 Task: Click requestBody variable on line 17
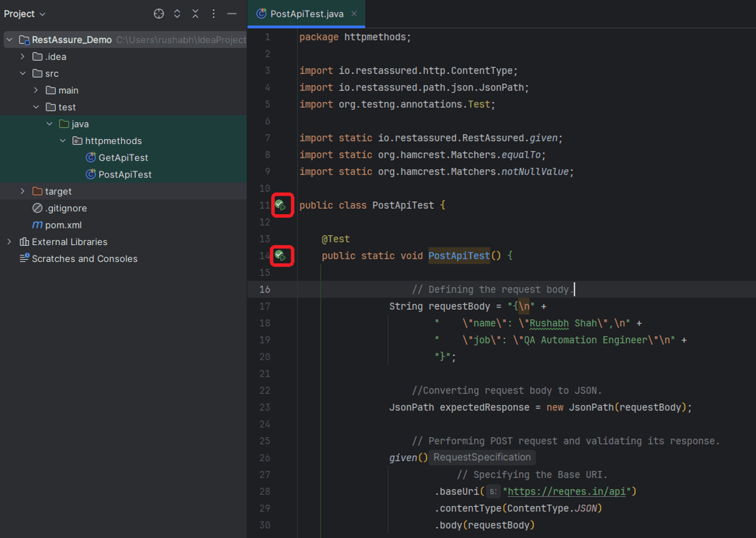pos(459,307)
